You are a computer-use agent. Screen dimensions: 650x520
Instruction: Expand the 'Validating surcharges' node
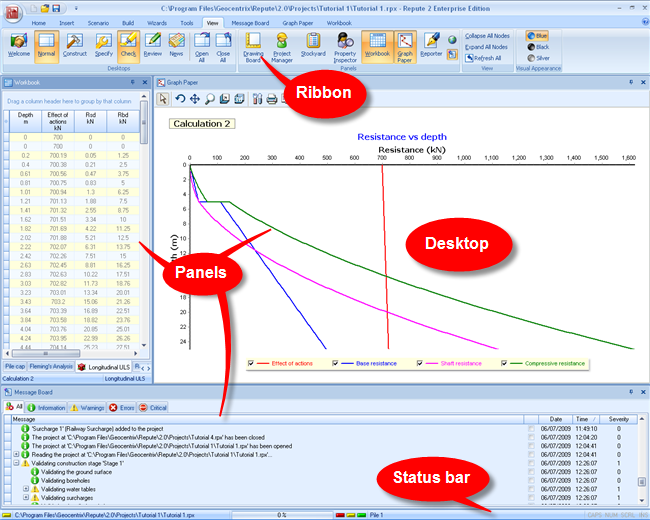pos(26,497)
